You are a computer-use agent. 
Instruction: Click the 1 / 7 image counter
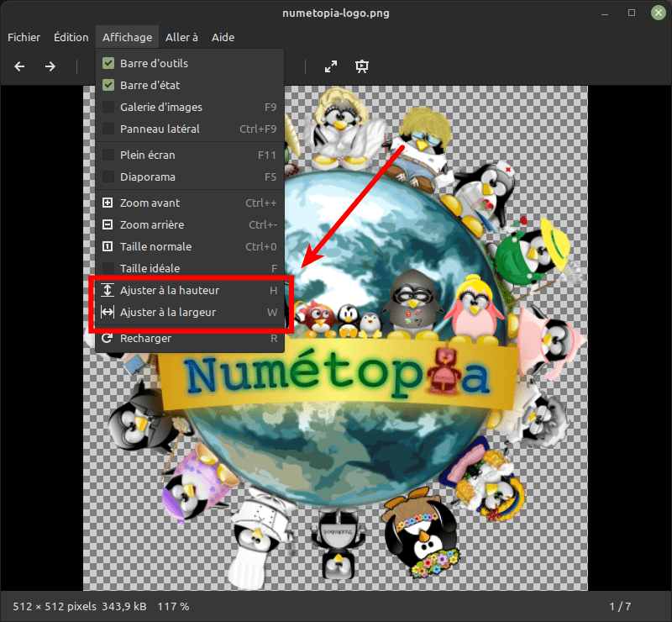[620, 607]
